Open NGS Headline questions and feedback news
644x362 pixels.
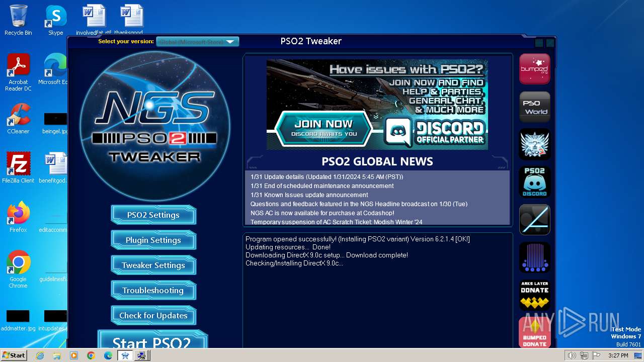359,204
